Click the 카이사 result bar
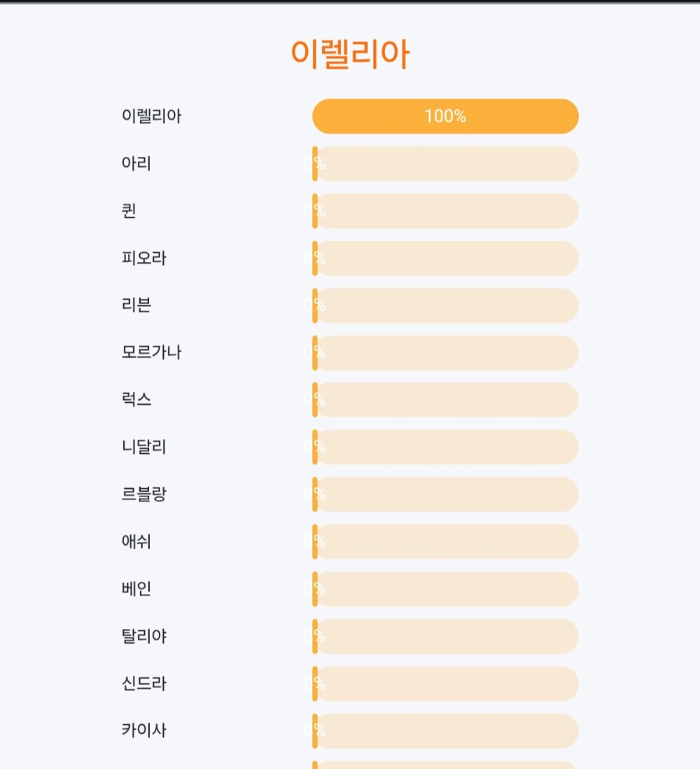This screenshot has width=700, height=769. tap(445, 731)
